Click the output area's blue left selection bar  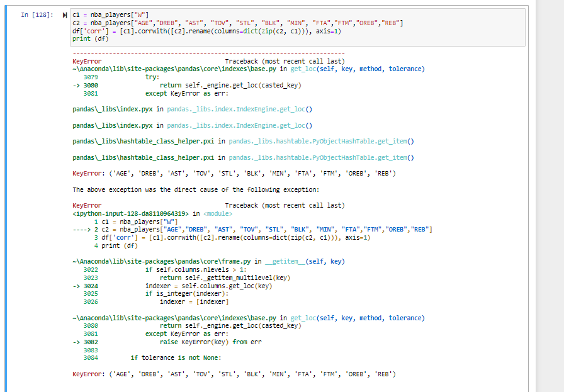point(6,199)
